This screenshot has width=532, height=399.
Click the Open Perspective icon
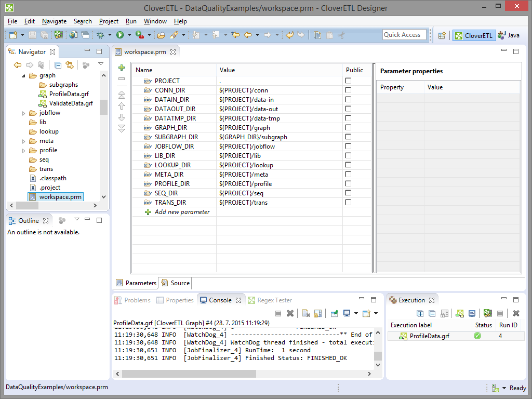click(x=442, y=35)
